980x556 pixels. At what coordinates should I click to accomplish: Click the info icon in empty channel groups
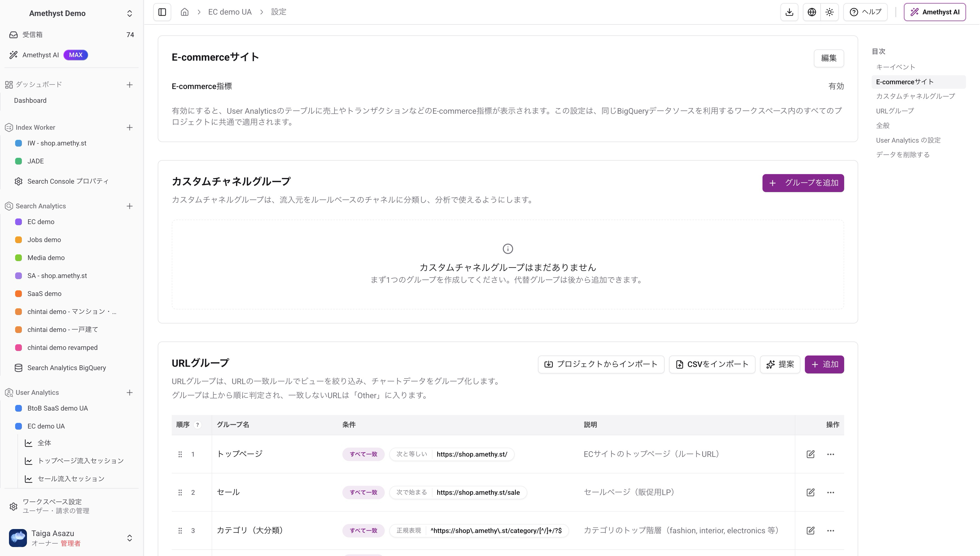(508, 249)
